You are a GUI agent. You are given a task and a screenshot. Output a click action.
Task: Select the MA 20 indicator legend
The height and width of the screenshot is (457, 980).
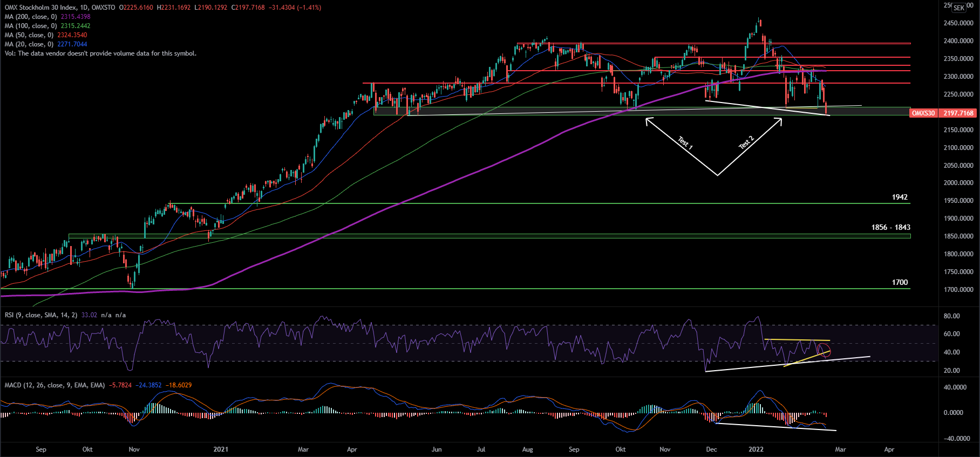(x=29, y=44)
